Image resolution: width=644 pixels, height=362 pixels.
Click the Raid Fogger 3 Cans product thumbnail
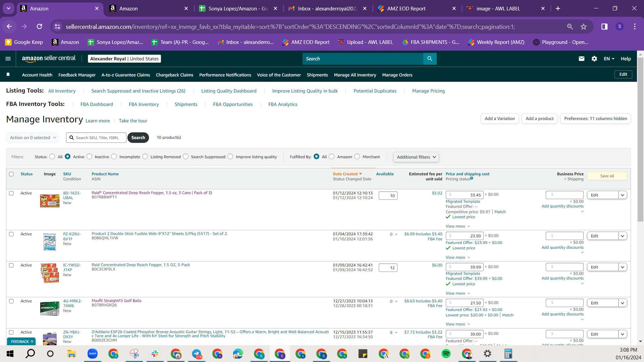point(50,201)
